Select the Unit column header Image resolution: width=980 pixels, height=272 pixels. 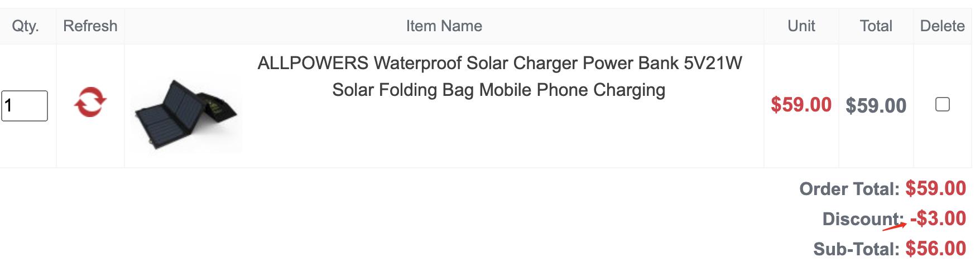click(801, 26)
